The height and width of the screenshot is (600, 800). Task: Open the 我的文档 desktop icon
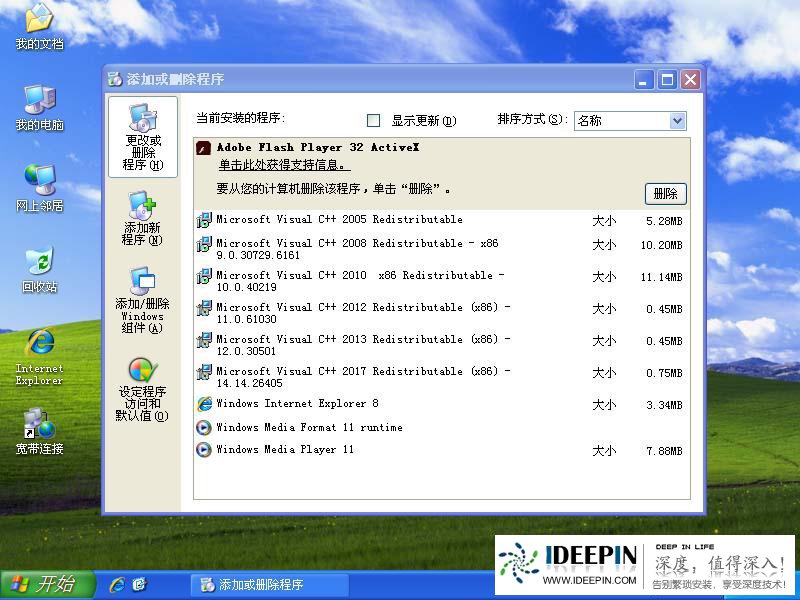(x=39, y=27)
